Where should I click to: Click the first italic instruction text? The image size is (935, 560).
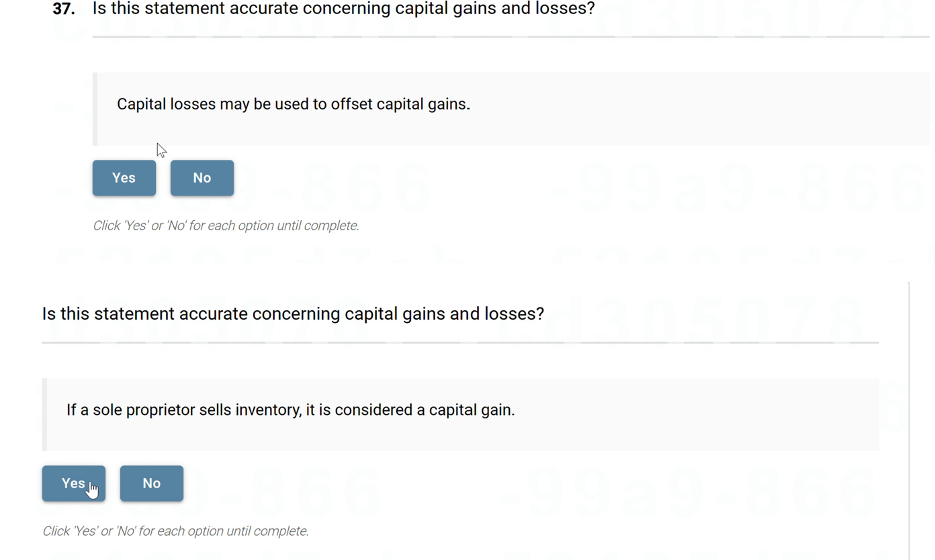[x=226, y=226]
